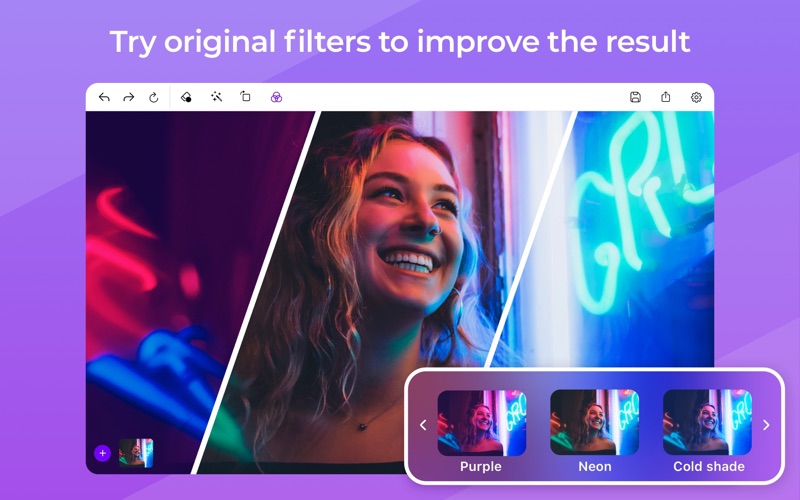
Task: Click the 'Purple' filter label
Action: (x=481, y=466)
